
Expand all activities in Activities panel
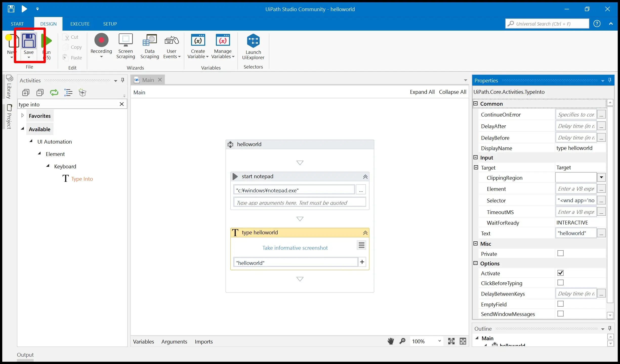[x=26, y=93]
